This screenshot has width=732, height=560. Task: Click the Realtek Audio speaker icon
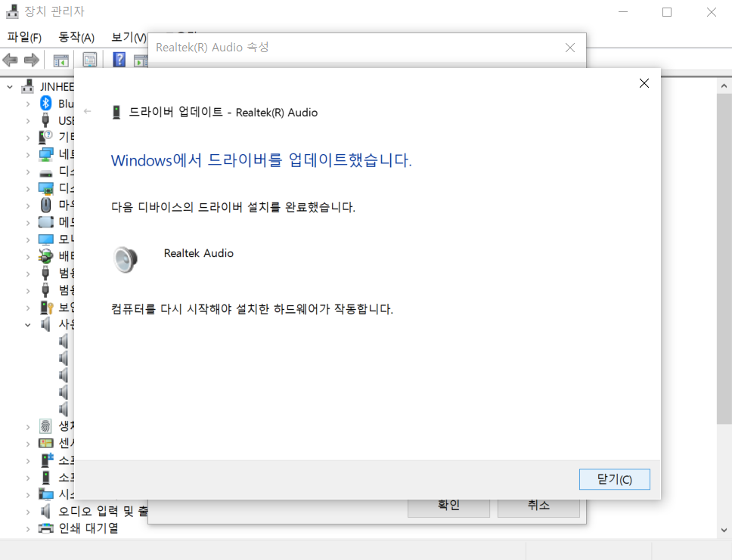click(126, 259)
